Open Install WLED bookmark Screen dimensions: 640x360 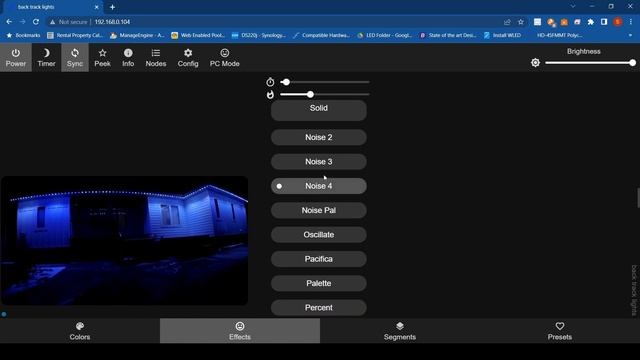coord(502,36)
